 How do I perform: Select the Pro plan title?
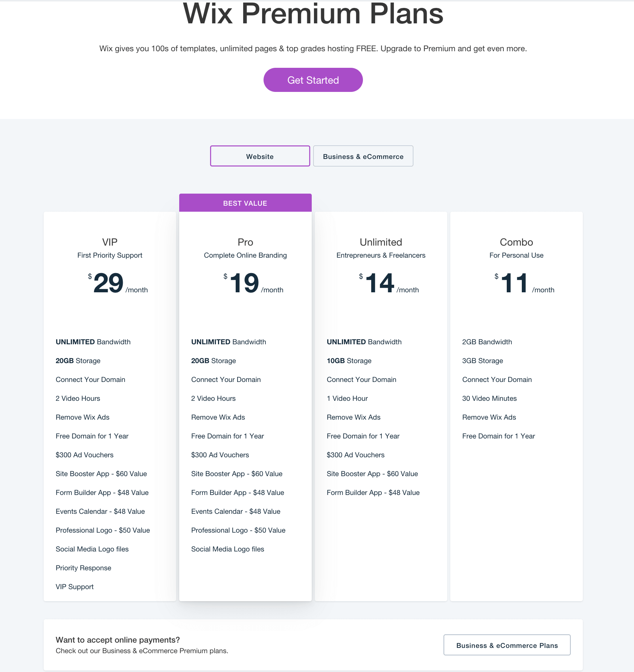click(x=245, y=242)
